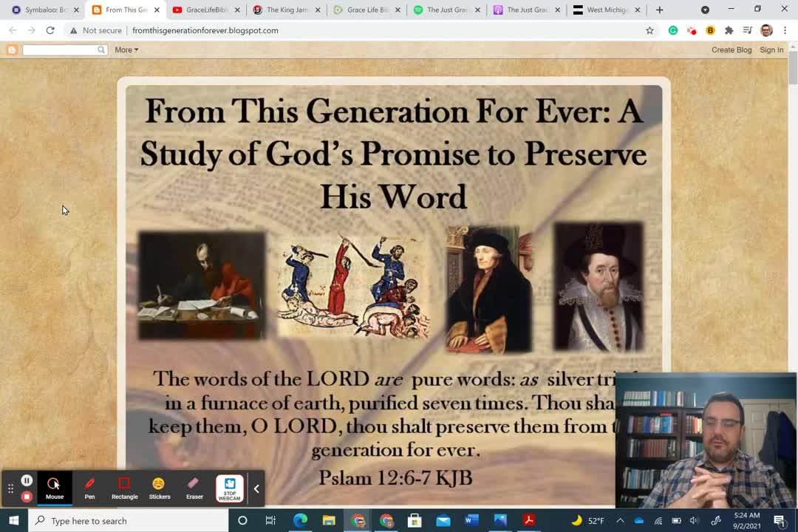Select the Eraser tool
798x532 pixels.
[194, 488]
